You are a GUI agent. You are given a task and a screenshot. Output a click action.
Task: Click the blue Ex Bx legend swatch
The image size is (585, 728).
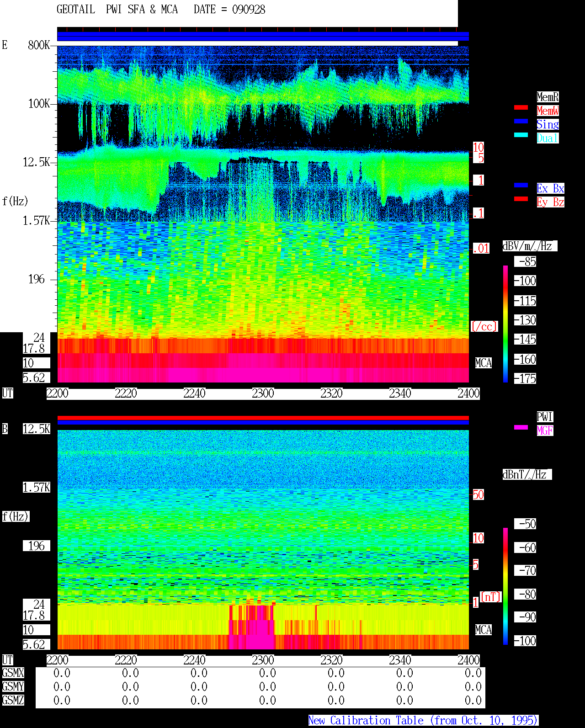pyautogui.click(x=521, y=185)
